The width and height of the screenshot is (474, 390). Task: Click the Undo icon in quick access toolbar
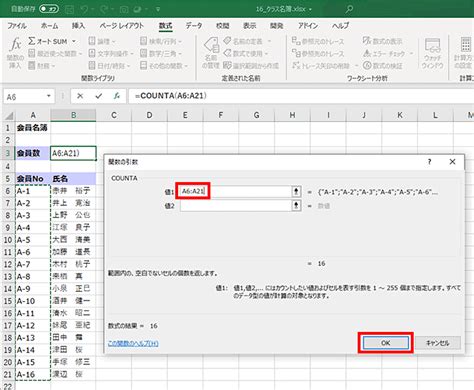coord(85,9)
